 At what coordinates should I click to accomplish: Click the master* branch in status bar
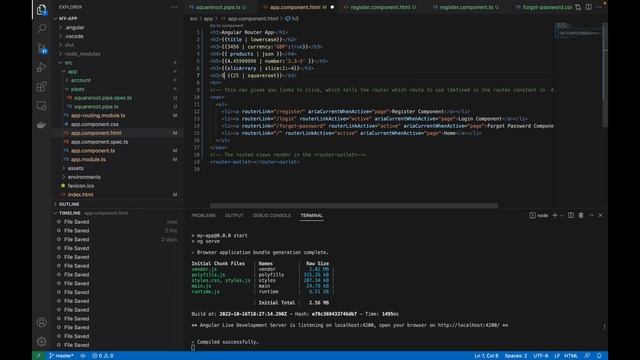(x=61, y=356)
